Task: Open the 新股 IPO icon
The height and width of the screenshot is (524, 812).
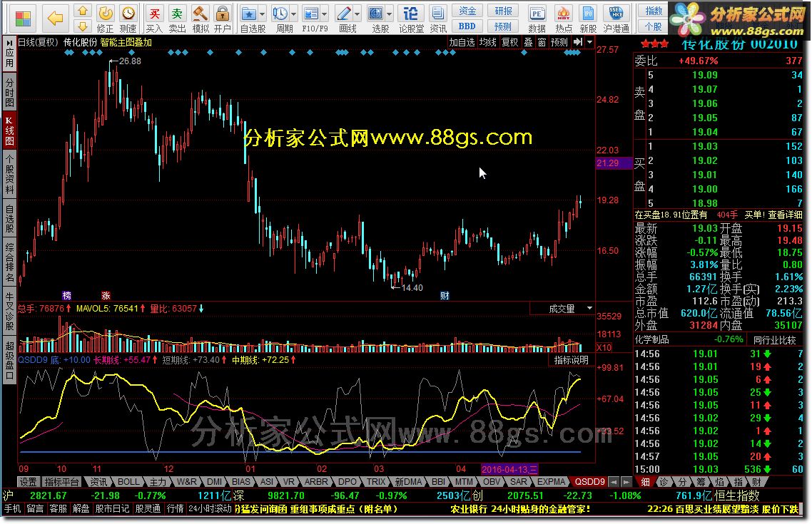Action: [x=588, y=19]
